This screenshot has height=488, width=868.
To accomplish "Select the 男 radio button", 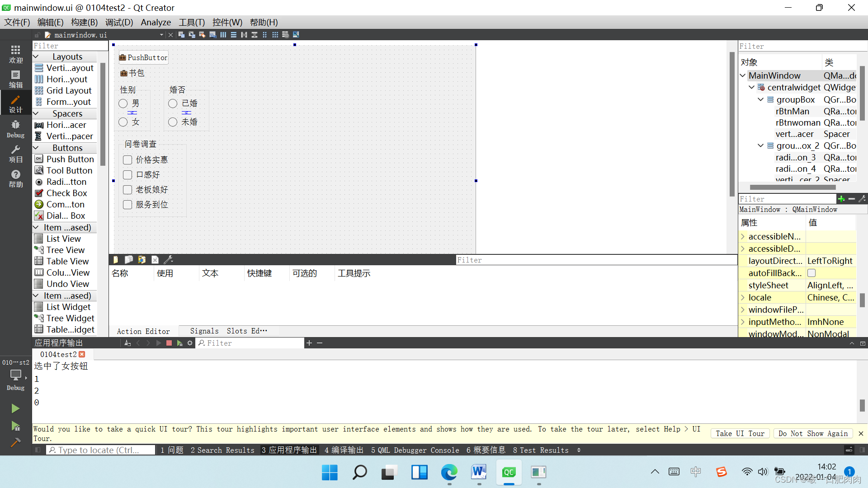I will point(123,103).
